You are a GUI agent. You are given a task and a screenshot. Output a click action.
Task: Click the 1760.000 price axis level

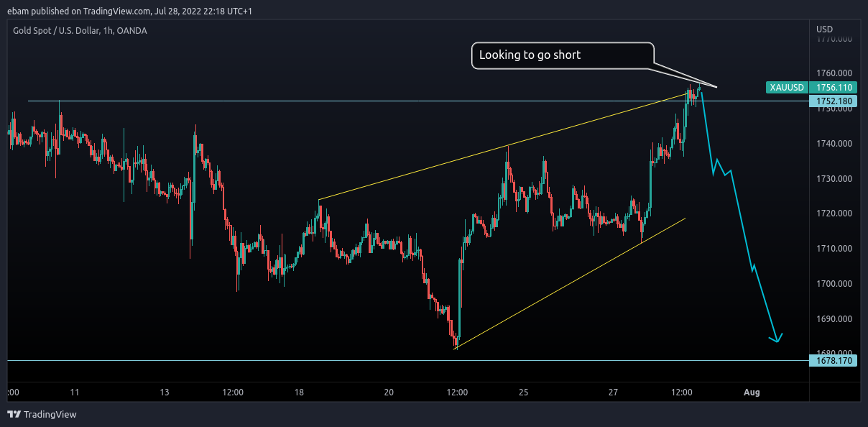(x=834, y=73)
